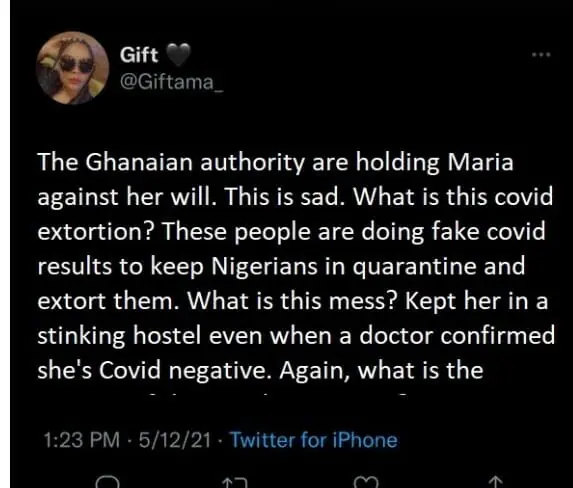
Task: Click the Twitter for iPhone source link
Action: click(x=314, y=440)
